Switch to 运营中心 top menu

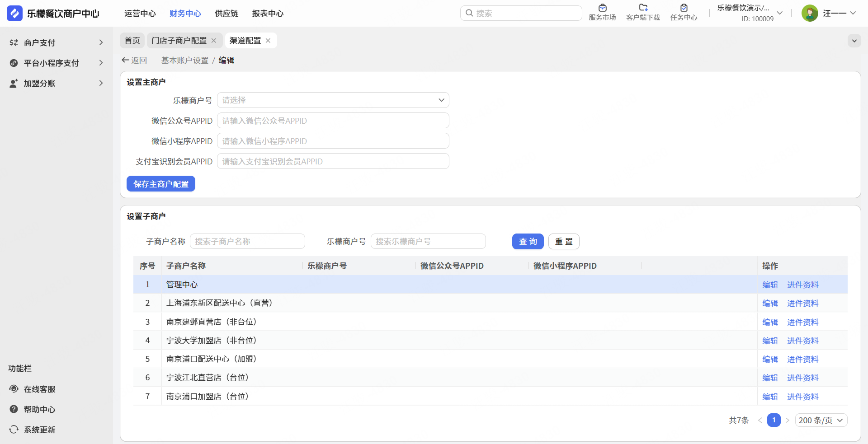(140, 14)
